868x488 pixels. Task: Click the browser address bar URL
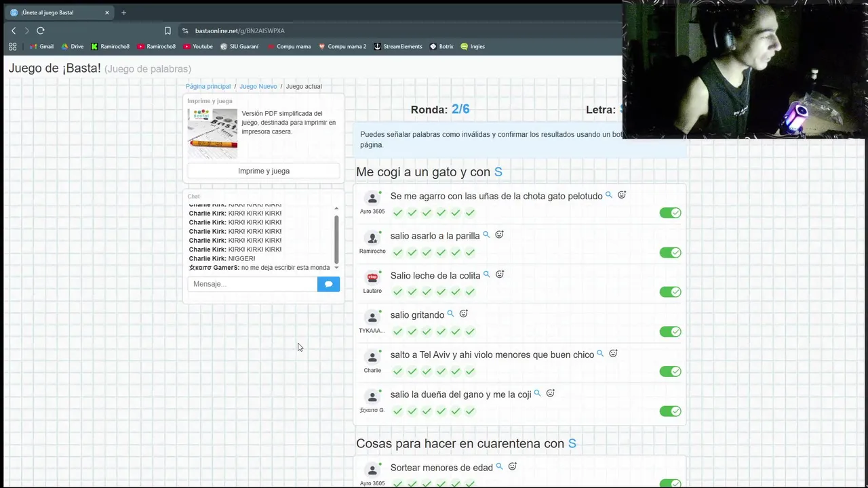coord(240,30)
